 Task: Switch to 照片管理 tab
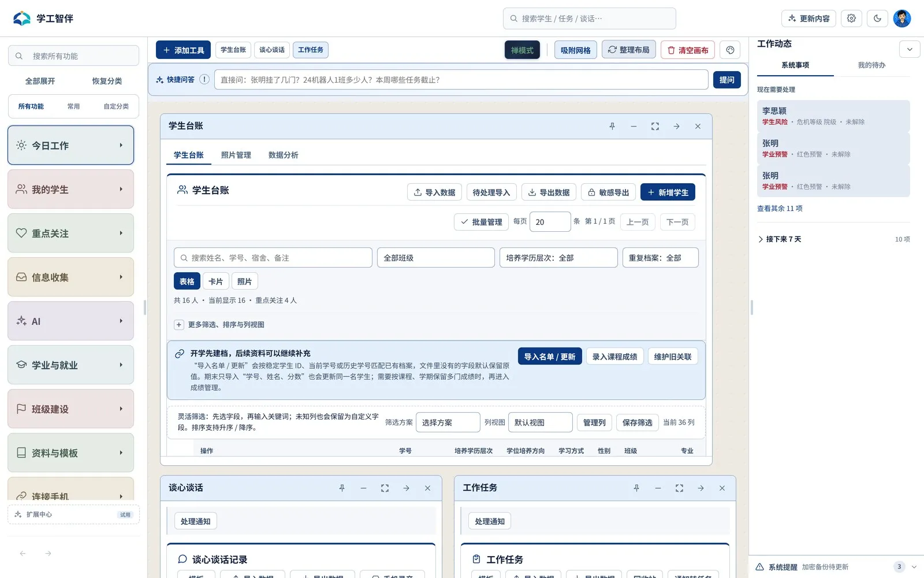pyautogui.click(x=236, y=155)
